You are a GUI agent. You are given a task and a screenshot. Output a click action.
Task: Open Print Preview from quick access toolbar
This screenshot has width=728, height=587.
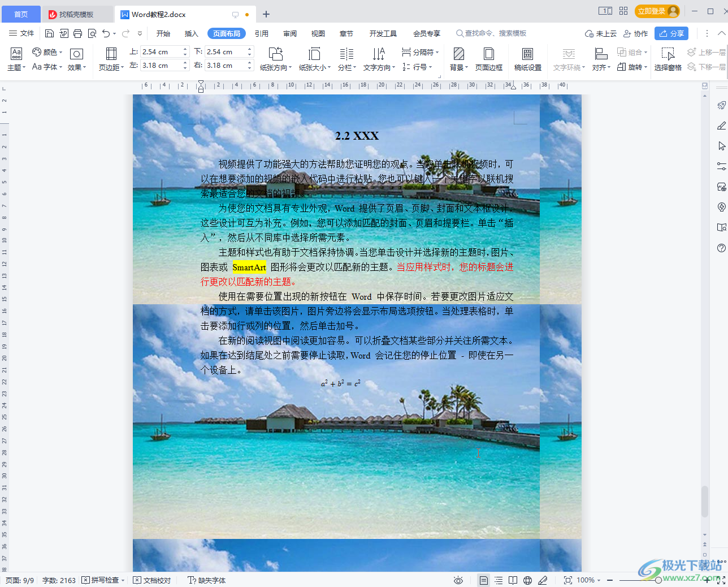click(92, 33)
